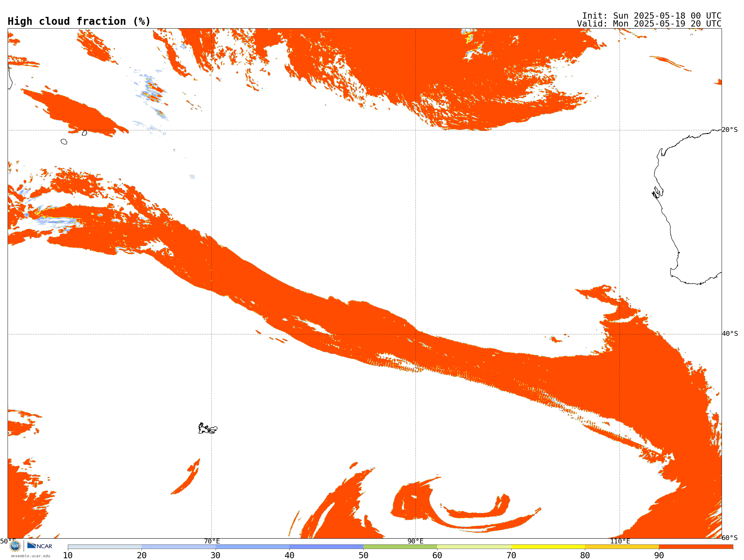Viewport: 744px width, 560px height.
Task: Select the 10-20 pale gray colorbar segment
Action: (x=105, y=547)
